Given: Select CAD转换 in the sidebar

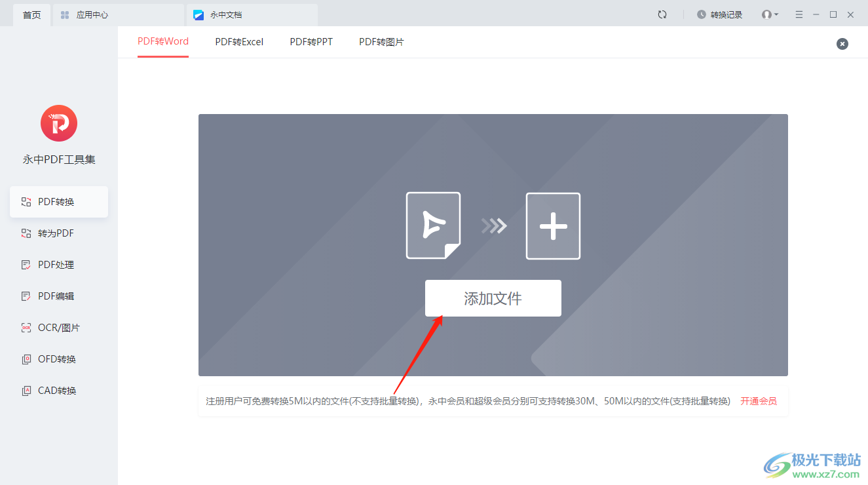Looking at the screenshot, I should (59, 391).
